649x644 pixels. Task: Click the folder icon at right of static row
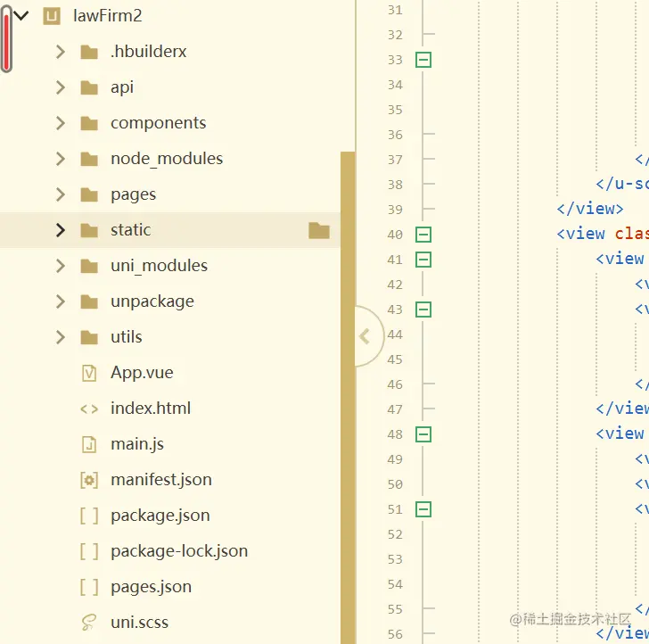pos(319,230)
